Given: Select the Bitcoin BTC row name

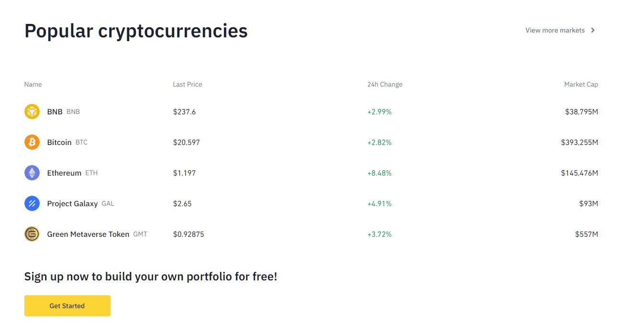Looking at the screenshot, I should click(67, 142).
